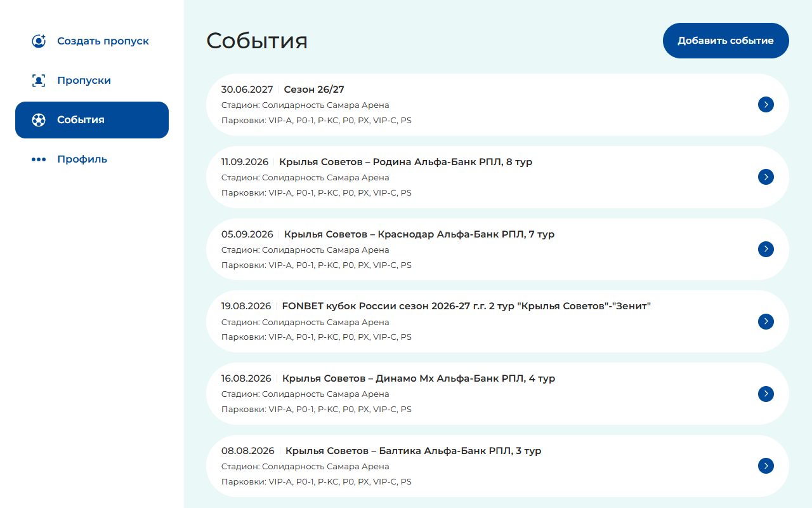Click the Добавить событие button

point(726,41)
